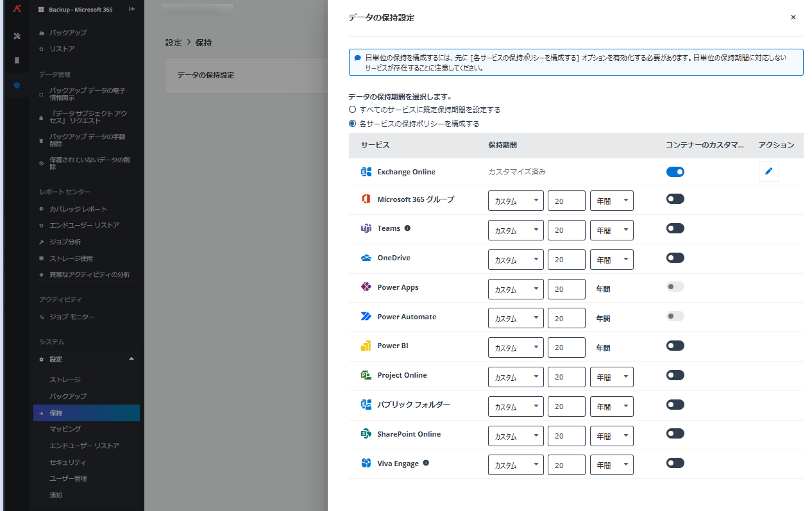Open the 年間 dropdown in OneDrive row
Screen dimensions: 812x511
pyautogui.click(x=612, y=260)
